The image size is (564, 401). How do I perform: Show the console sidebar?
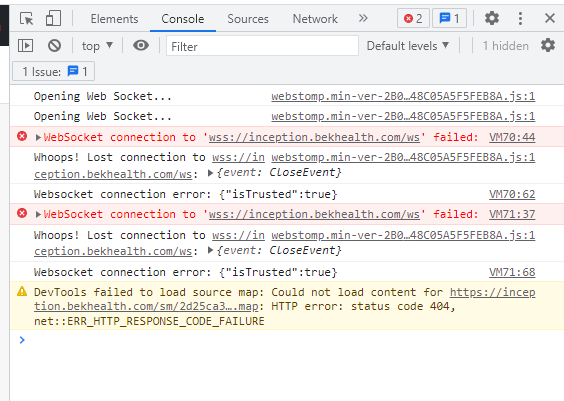tap(26, 46)
